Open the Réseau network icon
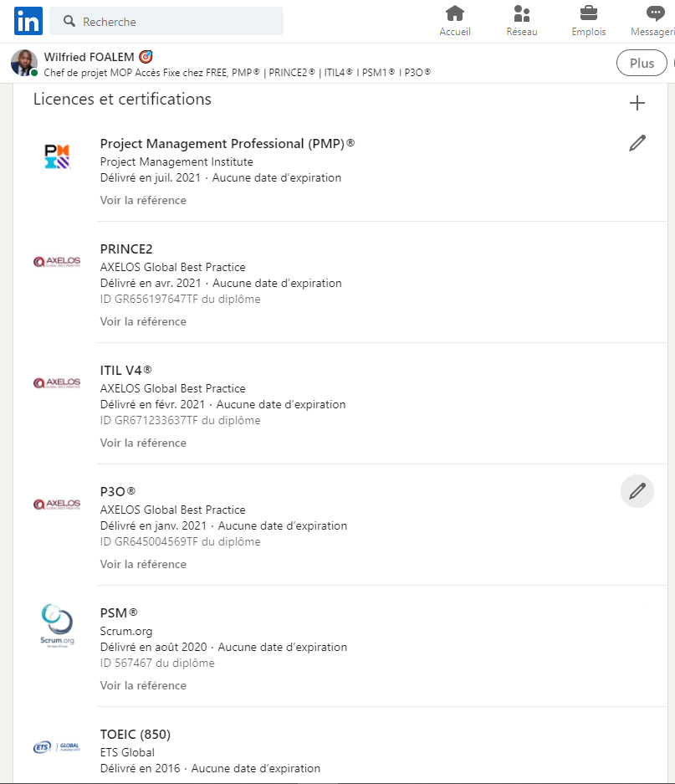 521,13
